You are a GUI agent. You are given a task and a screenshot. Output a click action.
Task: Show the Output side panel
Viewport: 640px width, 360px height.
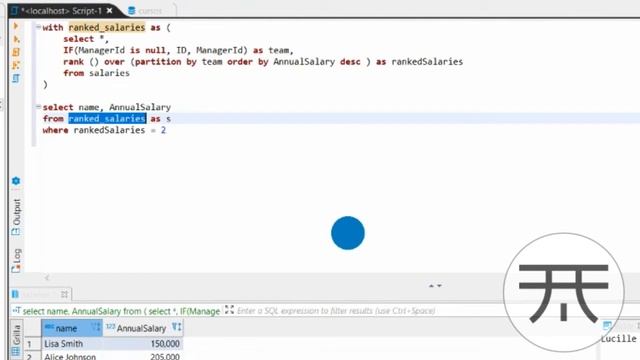[x=16, y=216]
